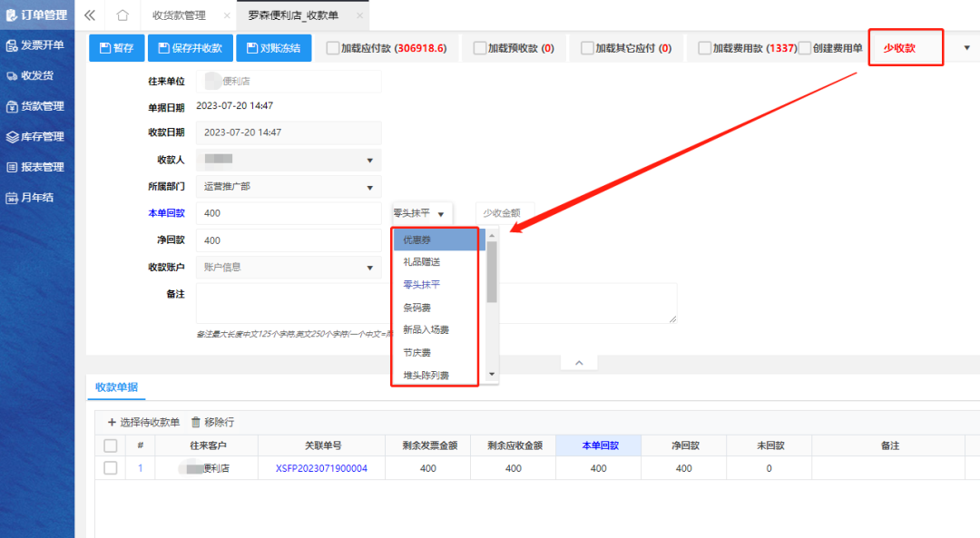Viewport: 980px width, 538px height.
Task: Tick the 加载预收款 checkbox
Action: coord(480,48)
